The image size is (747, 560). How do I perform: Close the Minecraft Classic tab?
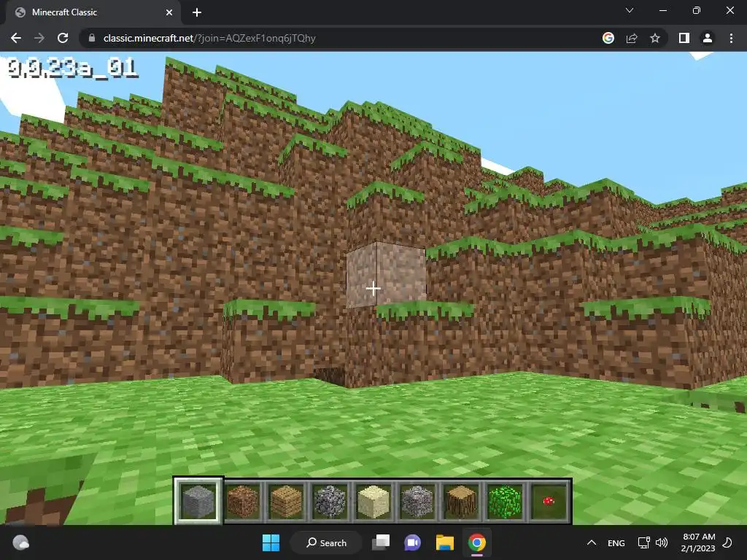pos(169,12)
